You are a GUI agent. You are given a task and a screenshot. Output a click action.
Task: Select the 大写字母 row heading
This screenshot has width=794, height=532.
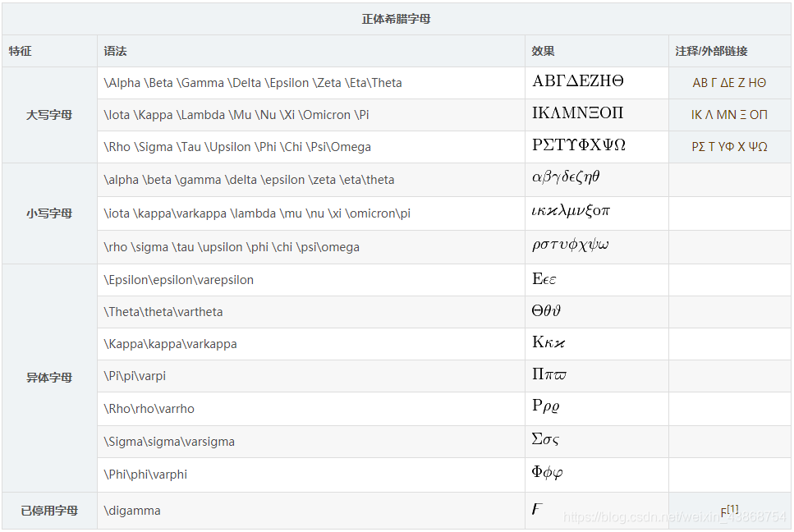tap(49, 115)
